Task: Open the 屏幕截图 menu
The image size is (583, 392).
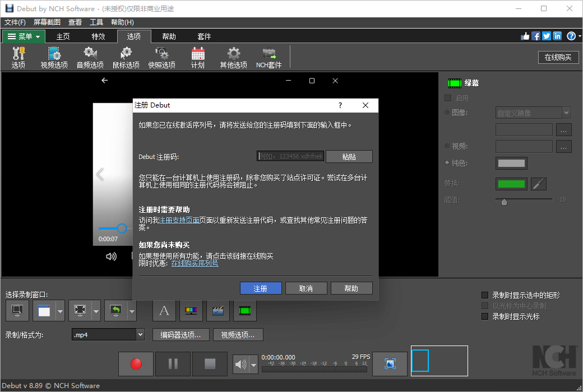Action: click(x=47, y=22)
